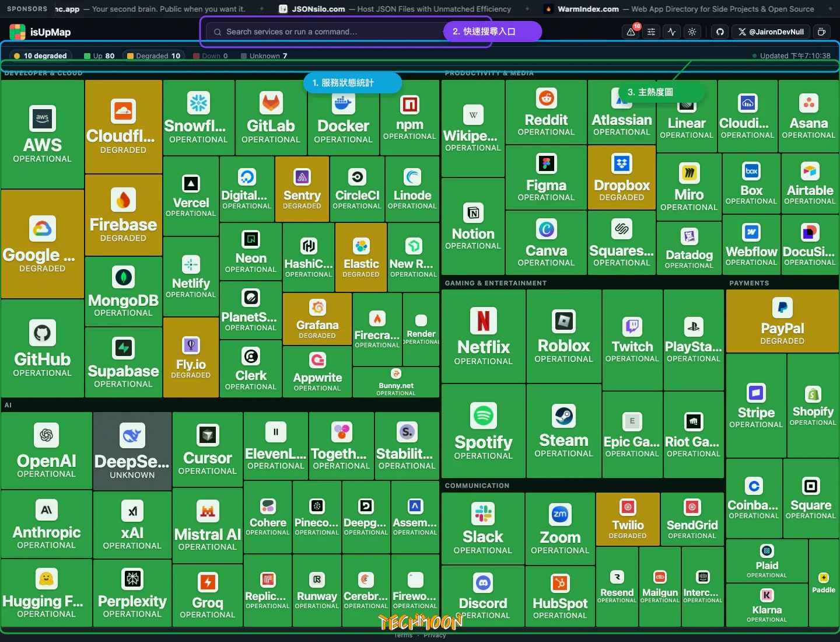This screenshot has width=840, height=642.
Task: Open the Wikipedia service tile
Action: tap(473, 128)
